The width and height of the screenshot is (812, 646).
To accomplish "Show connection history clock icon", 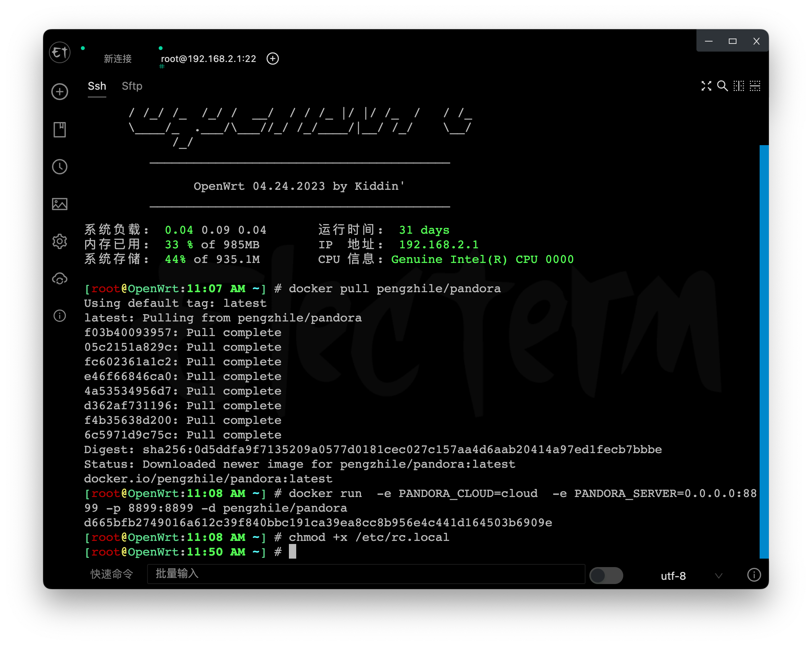I will pos(60,167).
